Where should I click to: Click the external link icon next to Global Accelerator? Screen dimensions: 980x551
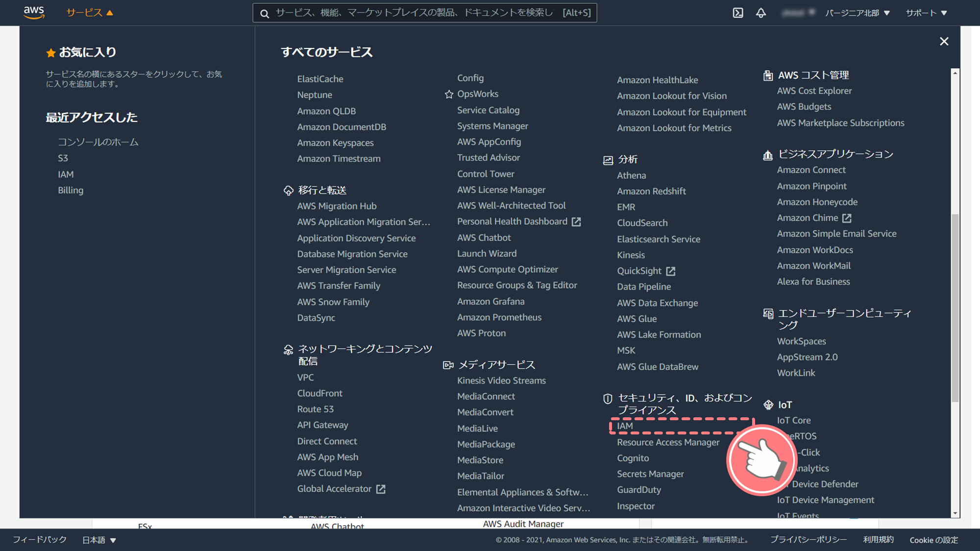381,489
